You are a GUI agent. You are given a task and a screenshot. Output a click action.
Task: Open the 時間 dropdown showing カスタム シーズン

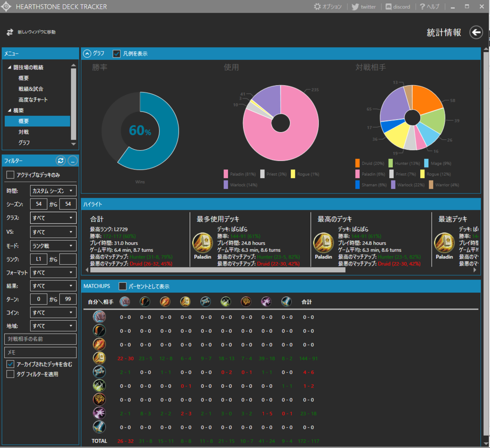[x=53, y=190]
